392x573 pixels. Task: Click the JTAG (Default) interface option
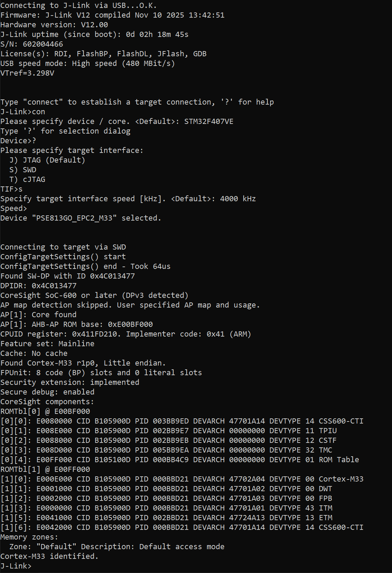(47, 160)
